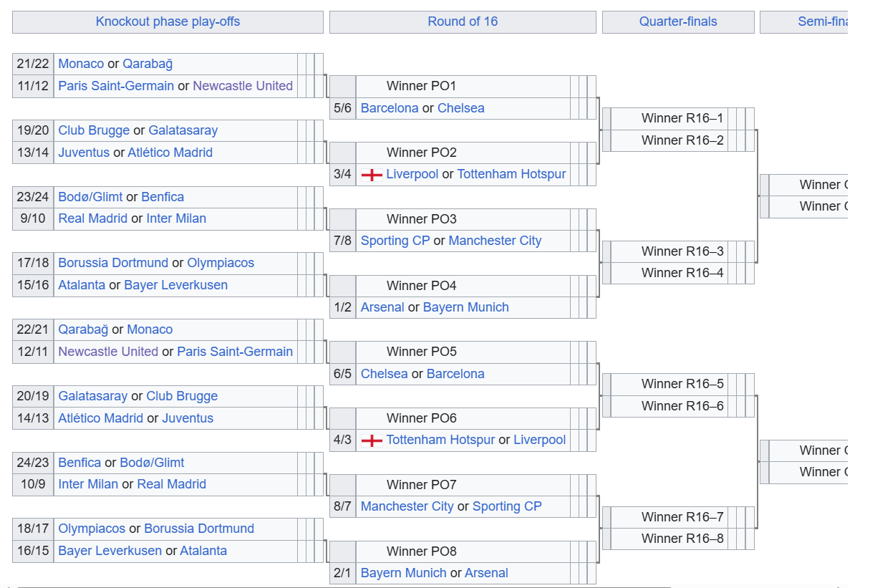Click Sporting CP in the 7/8 row

pyautogui.click(x=395, y=241)
